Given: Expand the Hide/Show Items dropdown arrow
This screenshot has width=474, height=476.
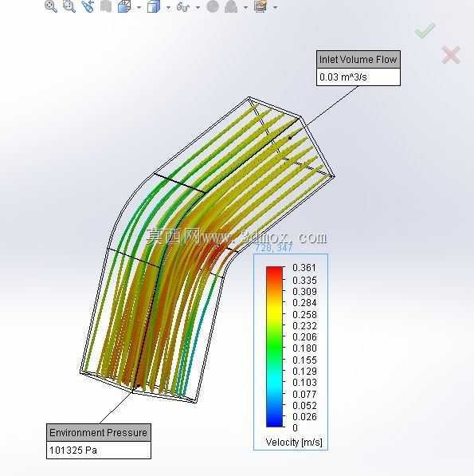Looking at the screenshot, I should point(198,7).
